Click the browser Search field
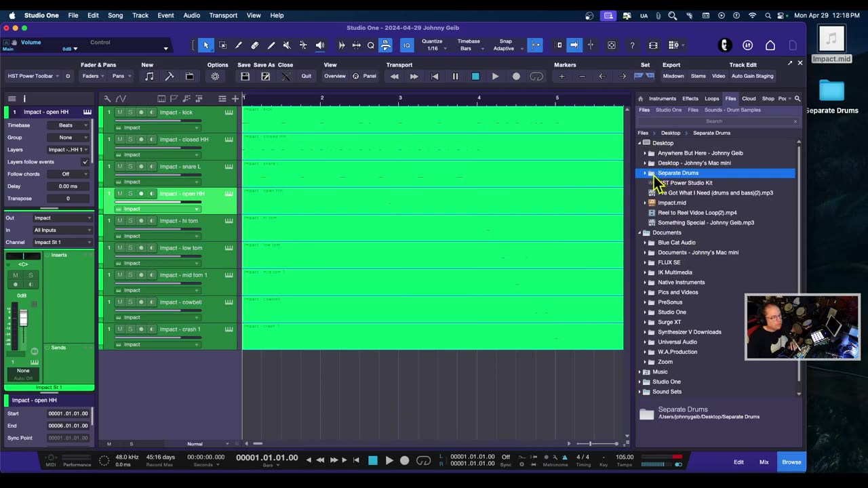The width and height of the screenshot is (868, 488). [718, 121]
